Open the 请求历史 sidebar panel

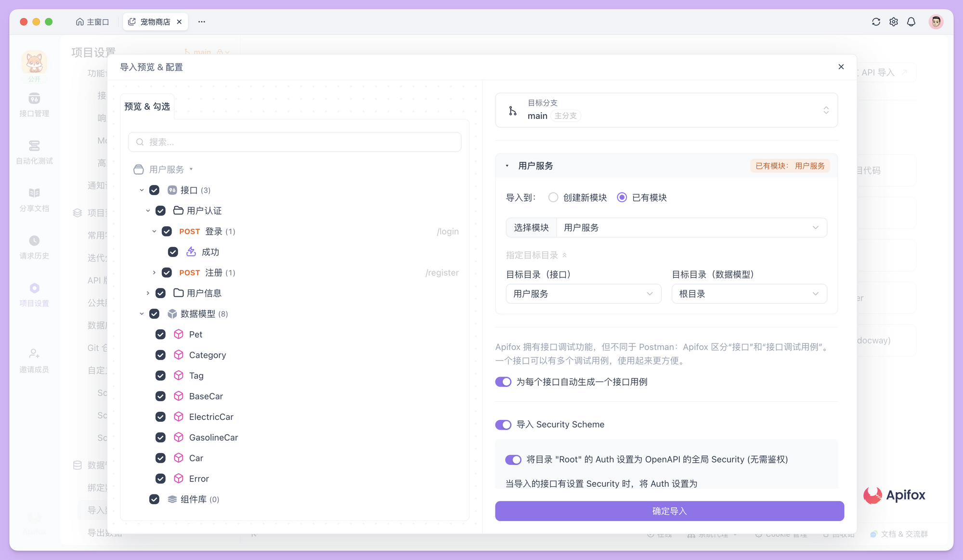(x=34, y=247)
